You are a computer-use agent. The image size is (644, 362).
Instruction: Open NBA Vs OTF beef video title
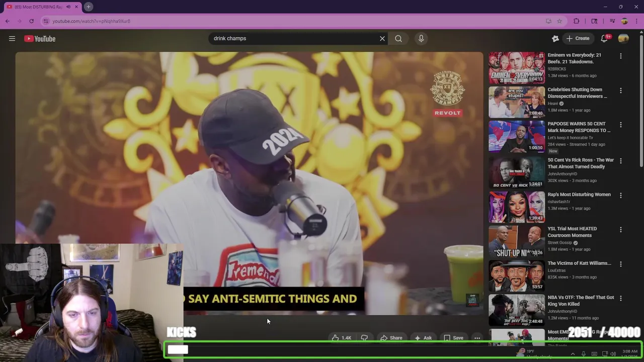tap(581, 301)
